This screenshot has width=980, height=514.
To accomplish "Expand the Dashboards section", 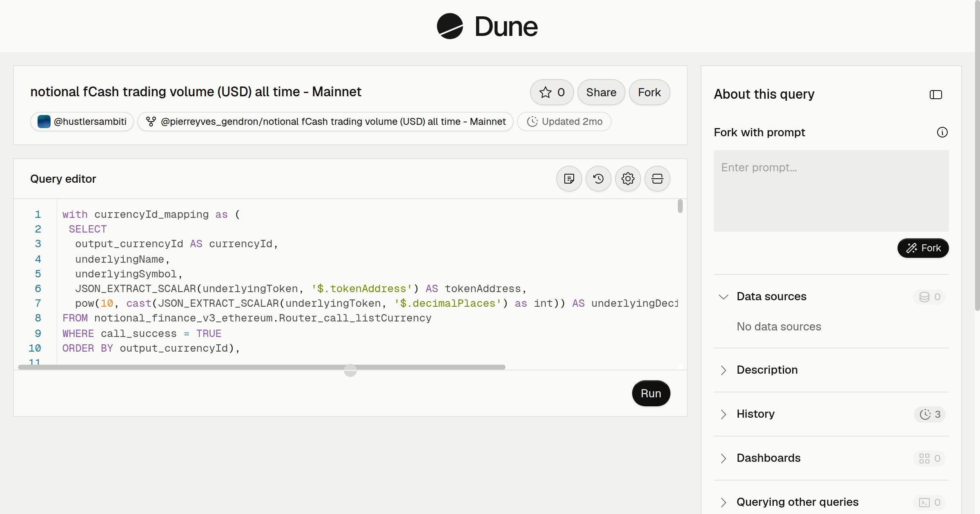I will (x=831, y=458).
